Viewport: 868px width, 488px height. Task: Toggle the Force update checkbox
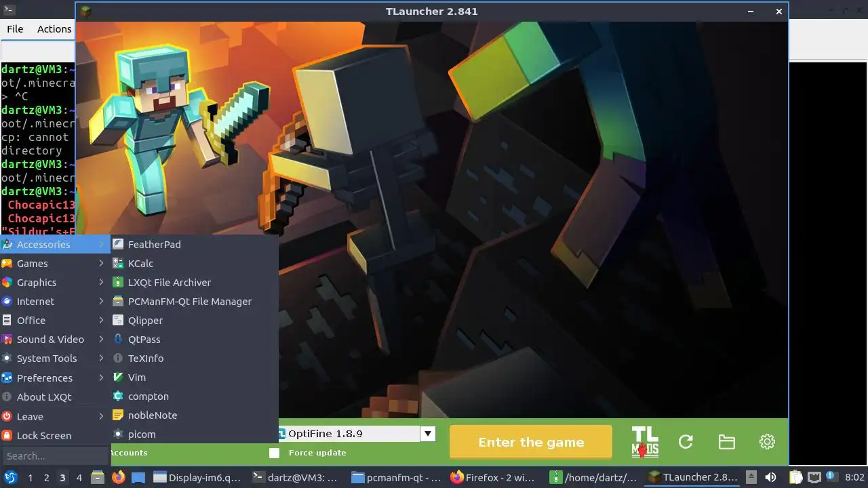274,453
